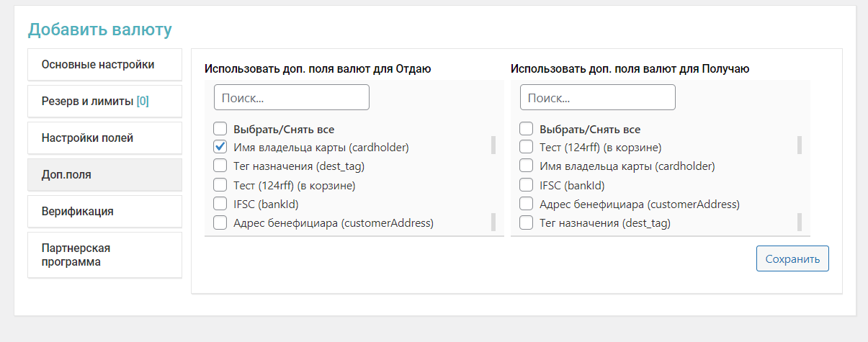The width and height of the screenshot is (868, 342).
Task: Uncheck Имя владельца карты in the Отдаю list
Action: [220, 147]
